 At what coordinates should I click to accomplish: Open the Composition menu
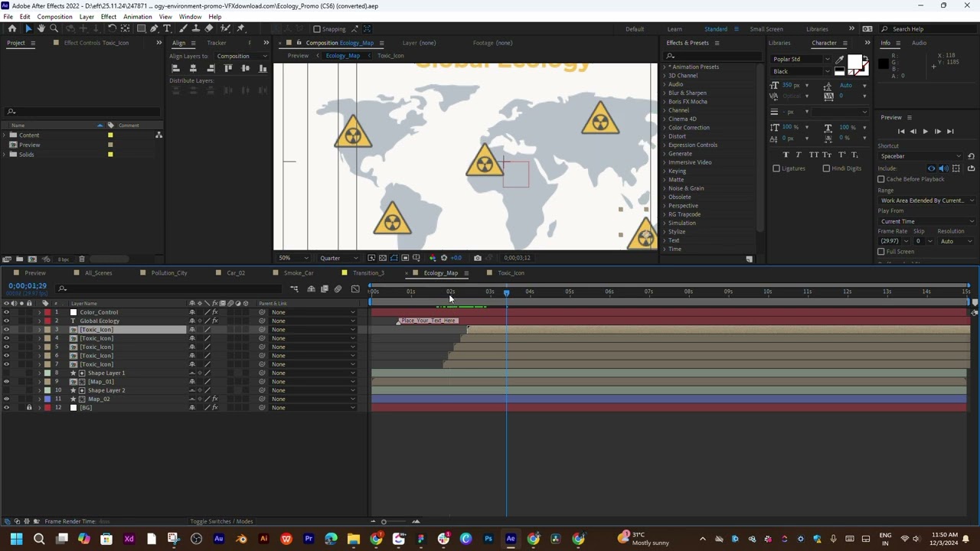coord(54,17)
